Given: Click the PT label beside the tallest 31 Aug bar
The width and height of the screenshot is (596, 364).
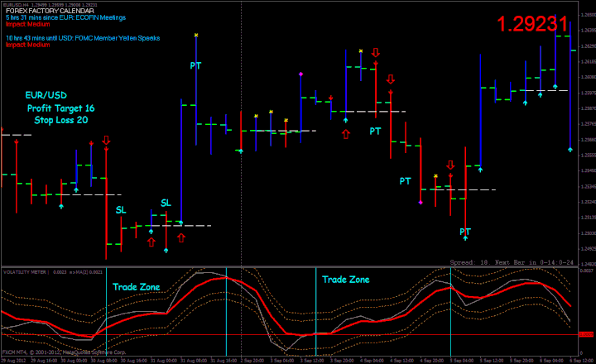Looking at the screenshot, I should point(195,65).
